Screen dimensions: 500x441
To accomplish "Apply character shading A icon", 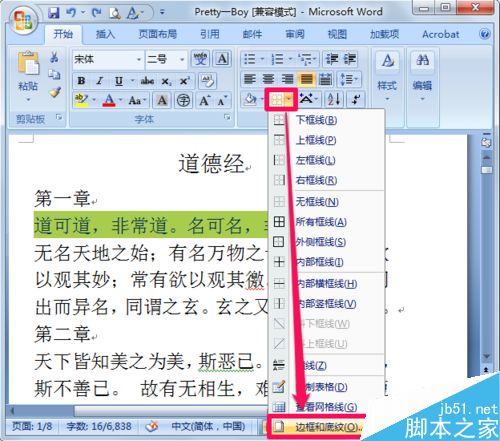I will point(162,100).
